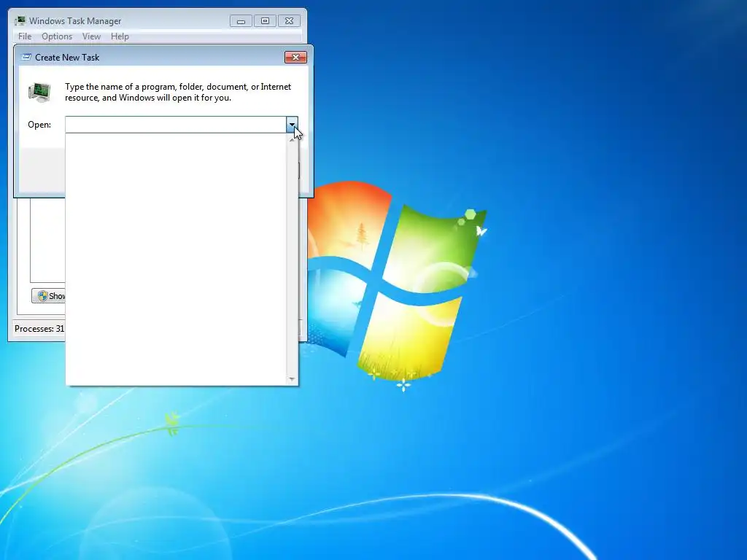Click the Create New Task title icon
Screen dimensions: 747x560
tap(27, 57)
